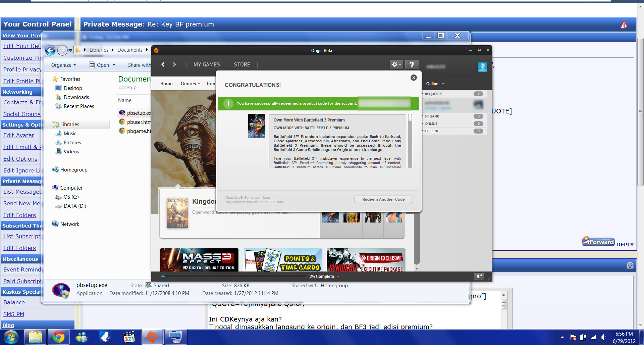Screen dimensions: 644x345
Task: Expand the IN GAME friends section
Action: pyautogui.click(x=422, y=116)
